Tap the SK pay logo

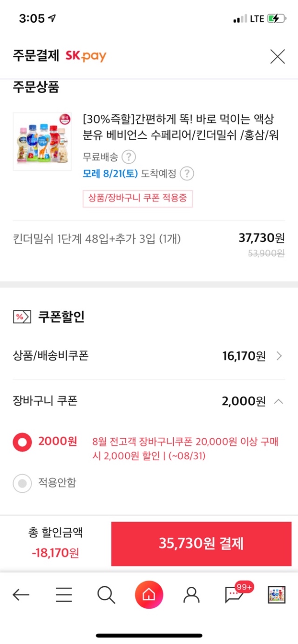pyautogui.click(x=86, y=56)
